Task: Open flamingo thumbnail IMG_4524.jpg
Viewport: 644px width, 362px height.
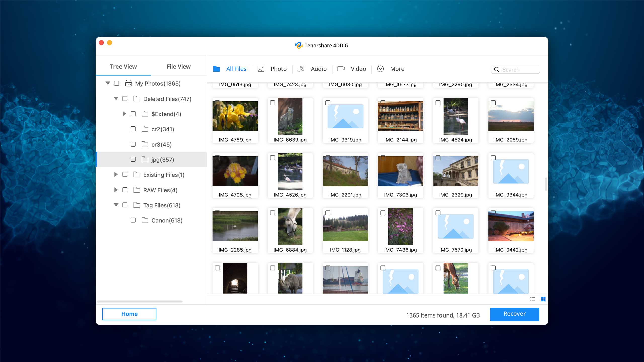Action: pyautogui.click(x=456, y=116)
